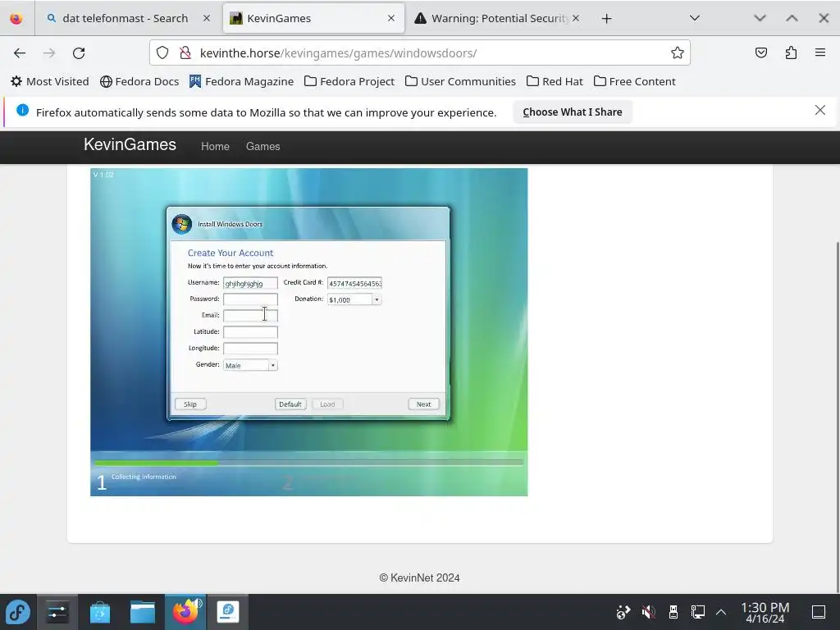Viewport: 840px width, 630px height.
Task: Click the Firefox logo in tab bar
Action: [x=16, y=18]
